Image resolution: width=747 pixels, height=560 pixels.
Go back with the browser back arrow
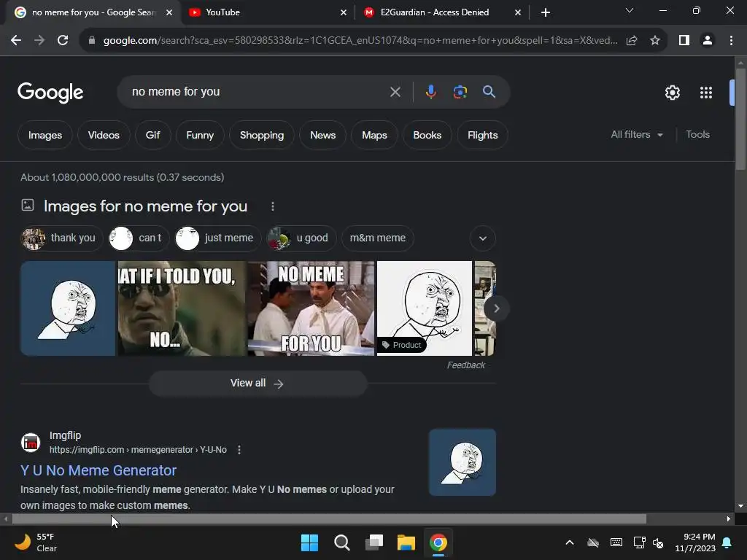click(16, 41)
